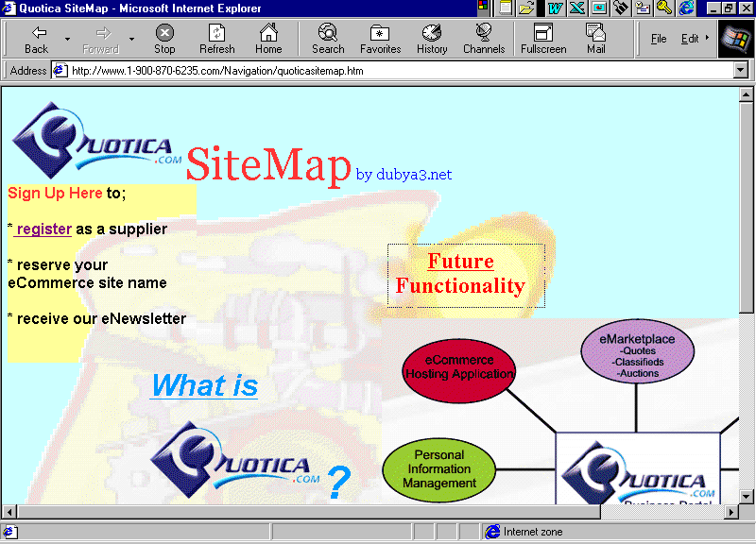This screenshot has width=756, height=544.
Task: Click the open folder icon in Office bar
Action: click(x=527, y=8)
